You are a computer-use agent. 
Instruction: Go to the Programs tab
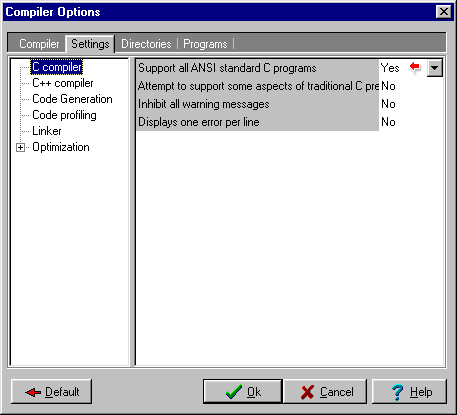[x=205, y=44]
